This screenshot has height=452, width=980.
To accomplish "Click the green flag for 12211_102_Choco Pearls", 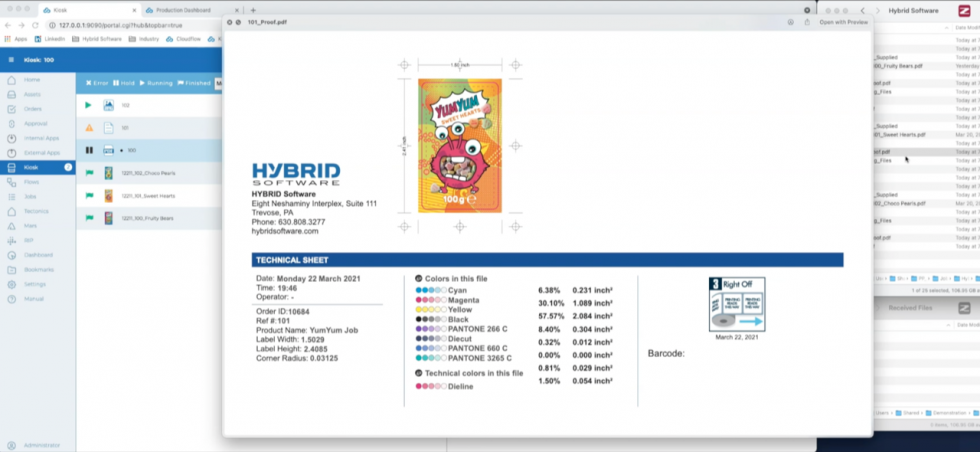I will (x=89, y=173).
